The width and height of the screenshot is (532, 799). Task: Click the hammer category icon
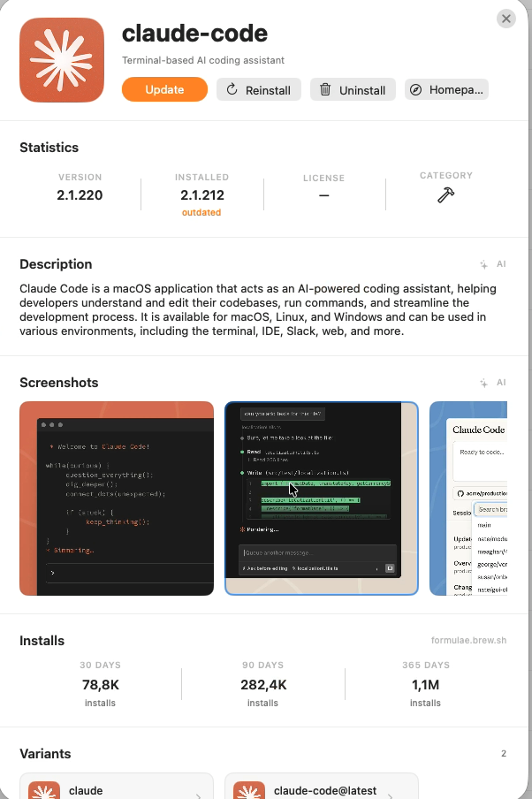tap(446, 194)
